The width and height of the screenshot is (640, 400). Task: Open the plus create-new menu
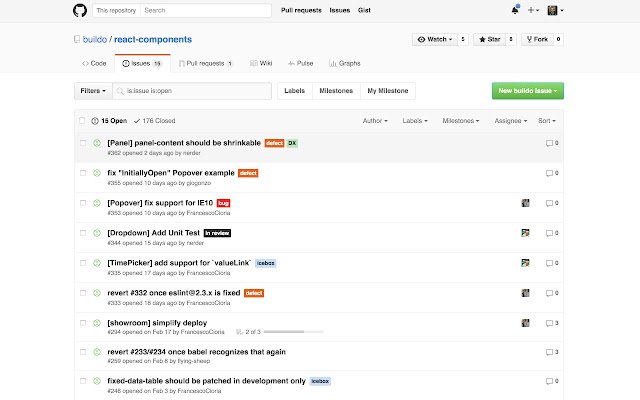click(x=533, y=10)
